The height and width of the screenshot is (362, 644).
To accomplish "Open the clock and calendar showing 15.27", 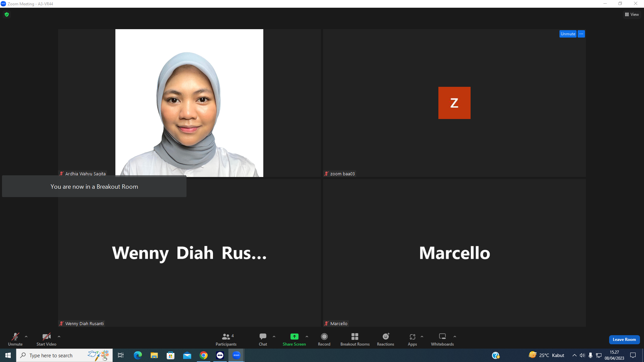I will (614, 355).
